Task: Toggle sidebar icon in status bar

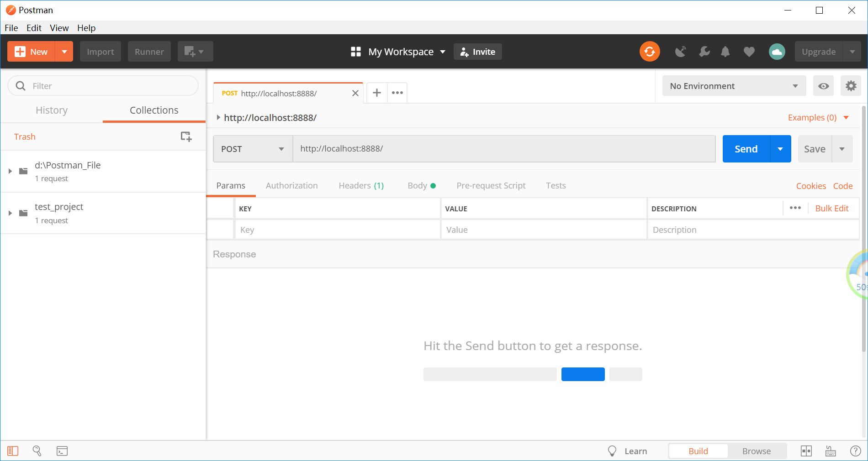Action: pyautogui.click(x=13, y=451)
